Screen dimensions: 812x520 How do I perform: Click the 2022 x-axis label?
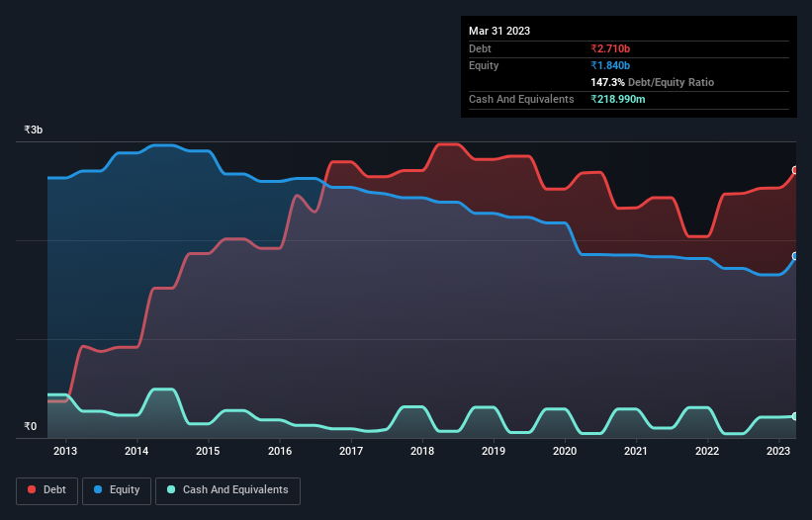pyautogui.click(x=707, y=451)
